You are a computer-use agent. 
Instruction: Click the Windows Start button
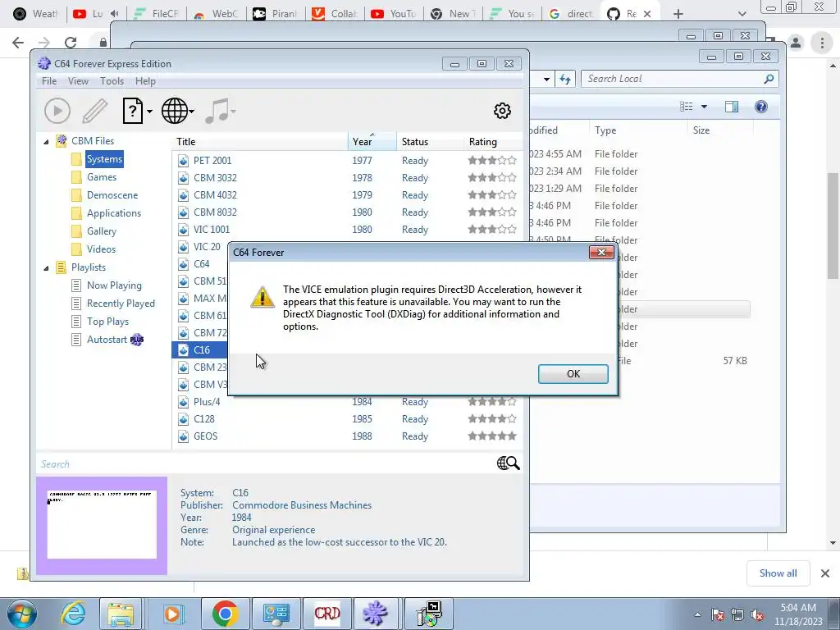pos(22,614)
